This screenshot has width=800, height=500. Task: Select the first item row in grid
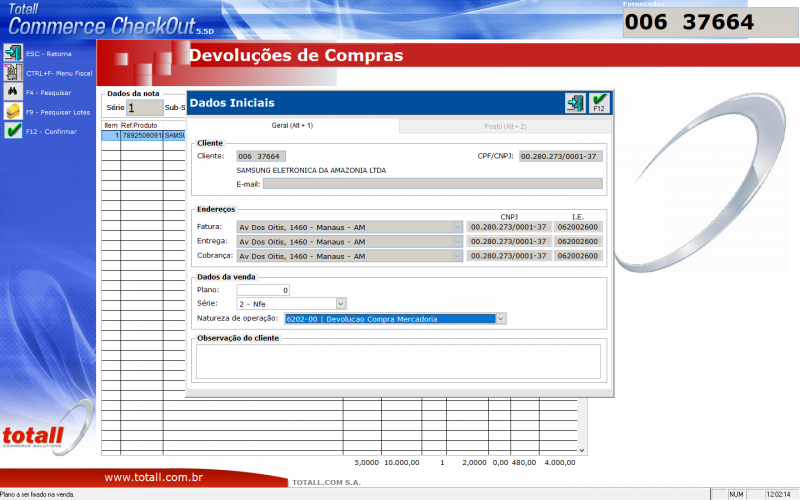[142, 135]
